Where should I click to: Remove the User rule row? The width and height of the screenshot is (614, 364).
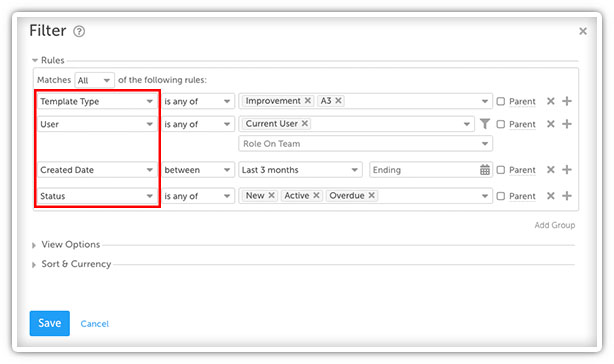(x=551, y=124)
